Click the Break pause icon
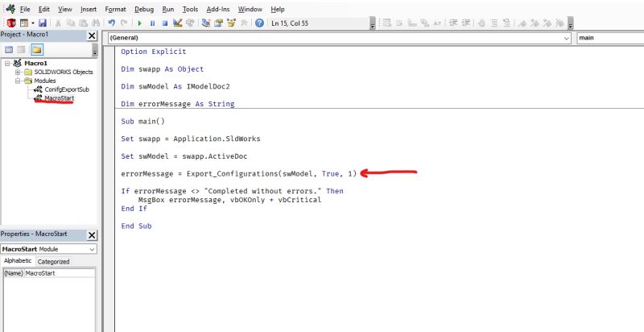The image size is (644, 332). coord(152,23)
